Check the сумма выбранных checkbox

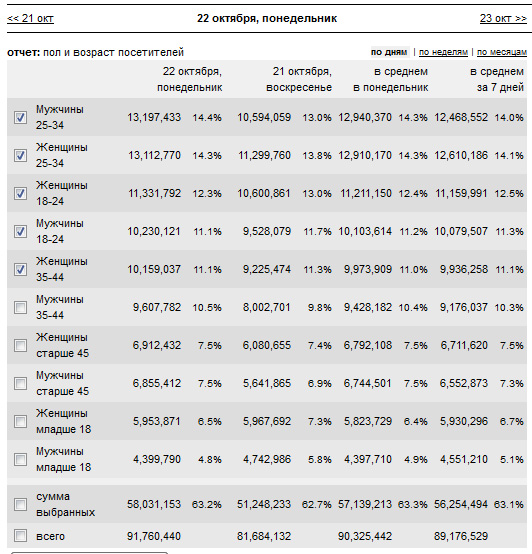(x=20, y=504)
